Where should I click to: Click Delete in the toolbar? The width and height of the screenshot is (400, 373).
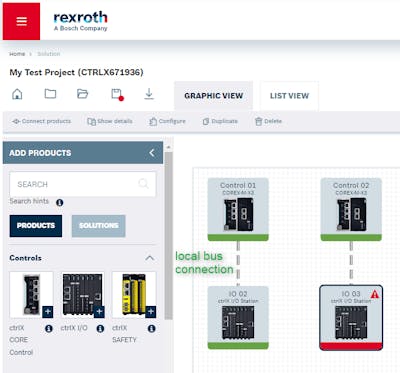click(268, 121)
